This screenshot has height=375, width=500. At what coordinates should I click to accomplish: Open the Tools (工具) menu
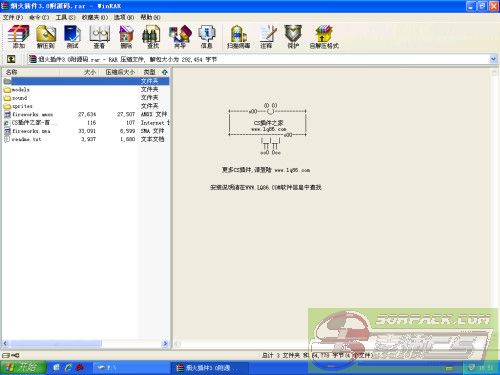(65, 17)
